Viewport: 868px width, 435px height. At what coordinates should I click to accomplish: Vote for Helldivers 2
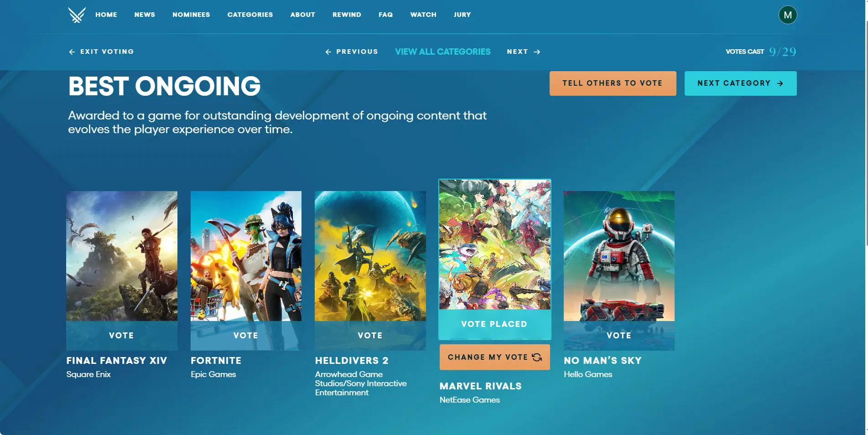370,336
